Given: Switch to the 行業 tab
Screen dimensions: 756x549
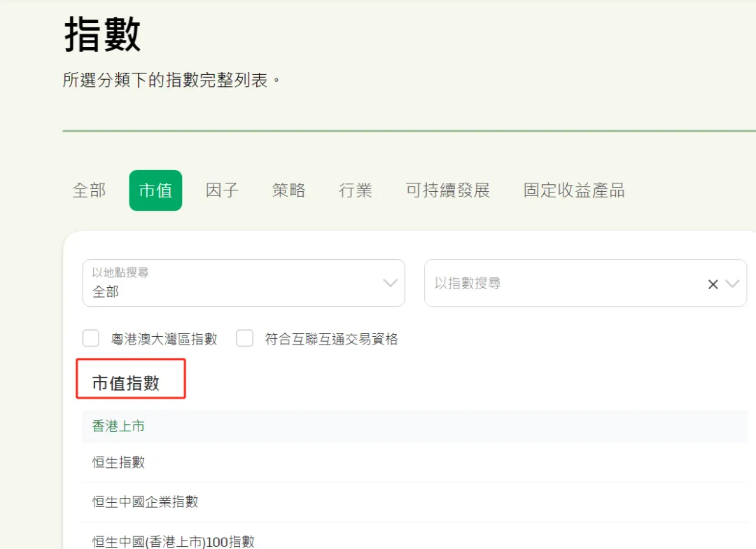Looking at the screenshot, I should pyautogui.click(x=356, y=190).
